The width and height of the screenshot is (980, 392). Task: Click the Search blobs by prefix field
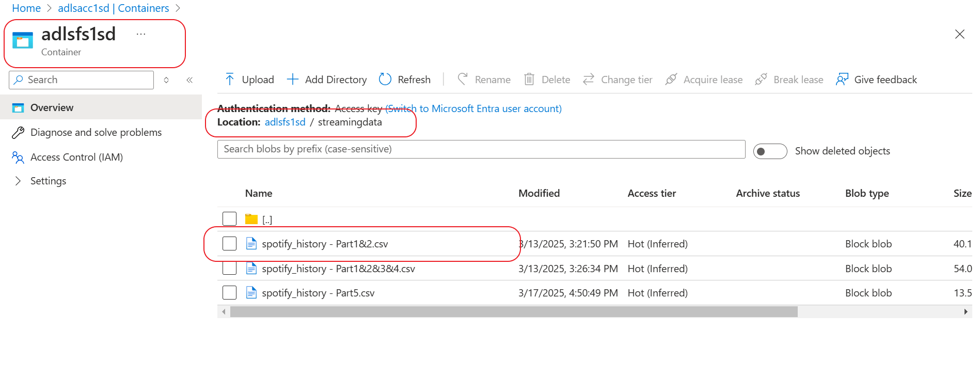point(481,149)
